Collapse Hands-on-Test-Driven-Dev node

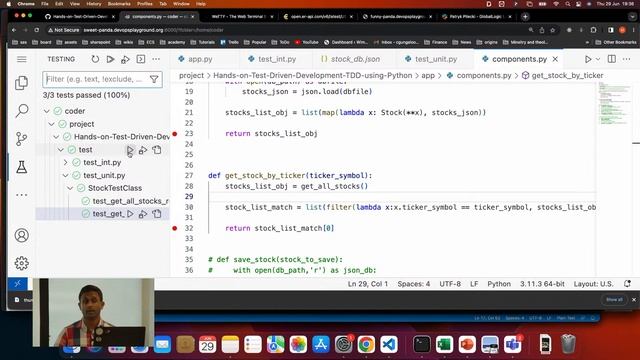tap(56, 137)
